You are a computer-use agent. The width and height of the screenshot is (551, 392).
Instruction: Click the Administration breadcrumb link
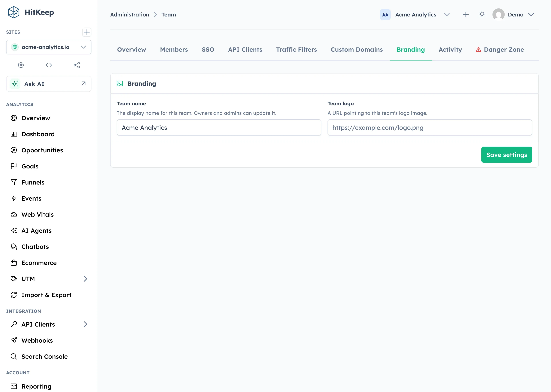coord(130,15)
